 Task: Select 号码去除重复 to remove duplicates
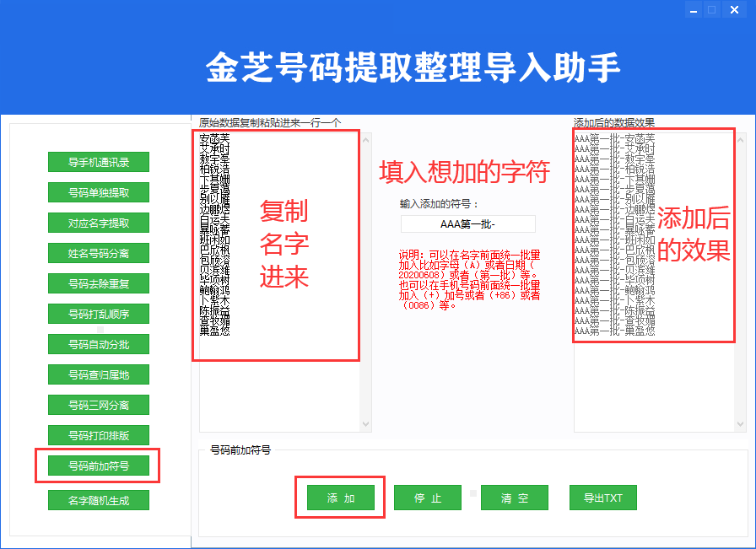click(x=99, y=283)
